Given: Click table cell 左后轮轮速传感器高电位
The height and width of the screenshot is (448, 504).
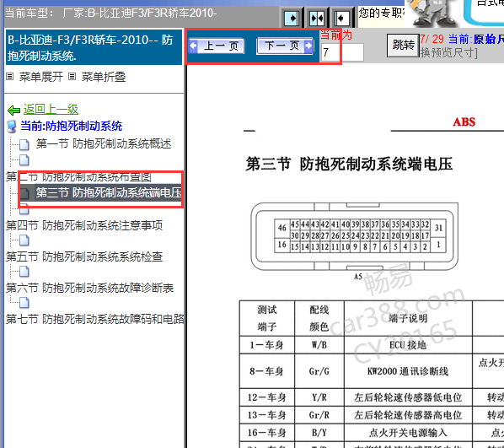Looking at the screenshot, I should tap(408, 415).
